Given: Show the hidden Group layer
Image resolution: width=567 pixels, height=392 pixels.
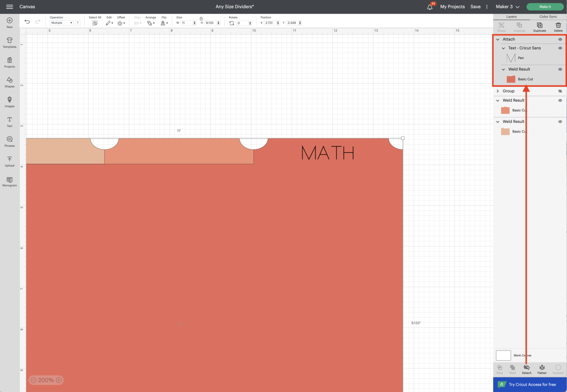Looking at the screenshot, I should point(560,91).
